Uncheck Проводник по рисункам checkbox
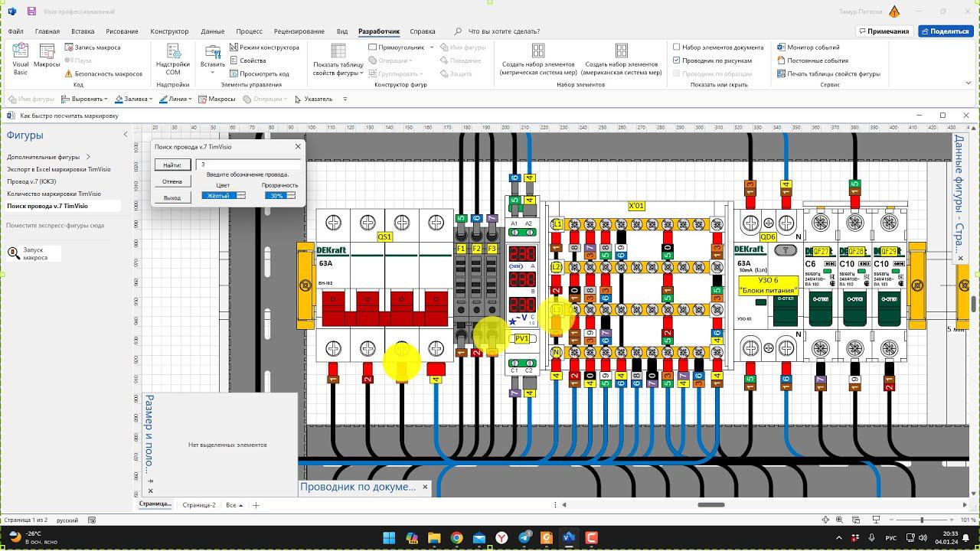The height and width of the screenshot is (551, 980). pyautogui.click(x=677, y=60)
